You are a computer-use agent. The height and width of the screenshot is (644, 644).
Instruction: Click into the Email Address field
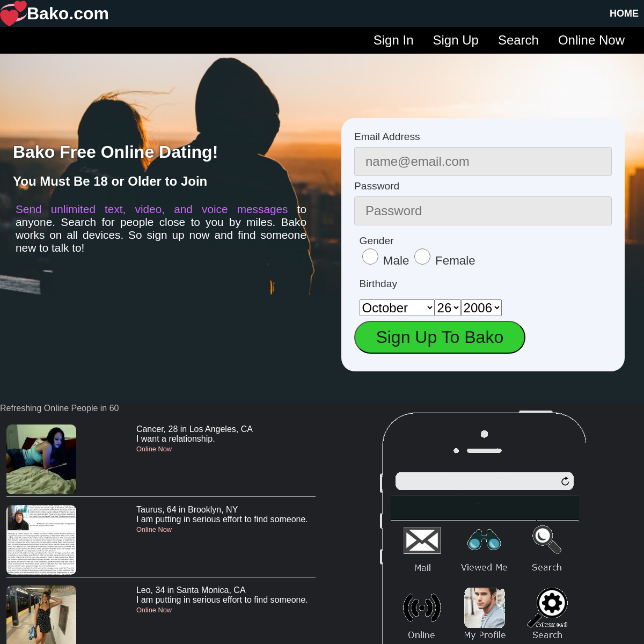click(x=482, y=162)
